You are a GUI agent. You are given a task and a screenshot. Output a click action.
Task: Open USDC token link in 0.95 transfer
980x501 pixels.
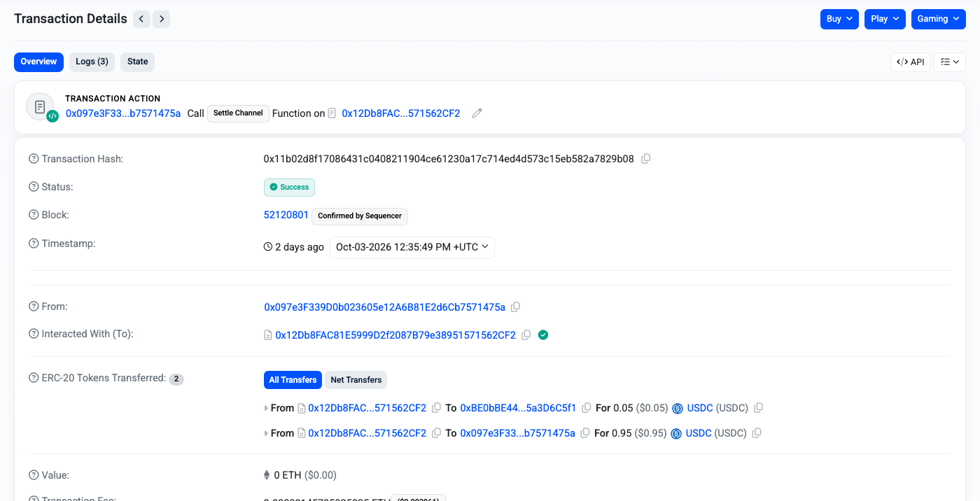click(699, 433)
